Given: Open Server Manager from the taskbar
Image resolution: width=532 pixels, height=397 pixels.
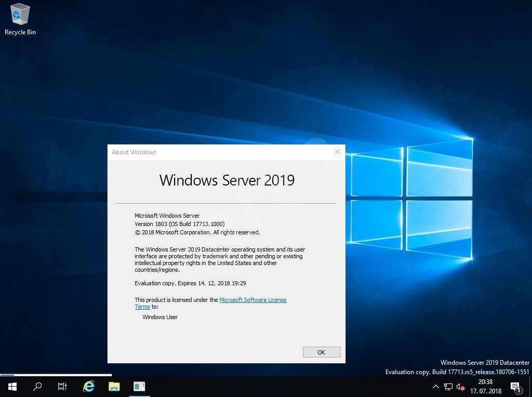Looking at the screenshot, I should 139,387.
